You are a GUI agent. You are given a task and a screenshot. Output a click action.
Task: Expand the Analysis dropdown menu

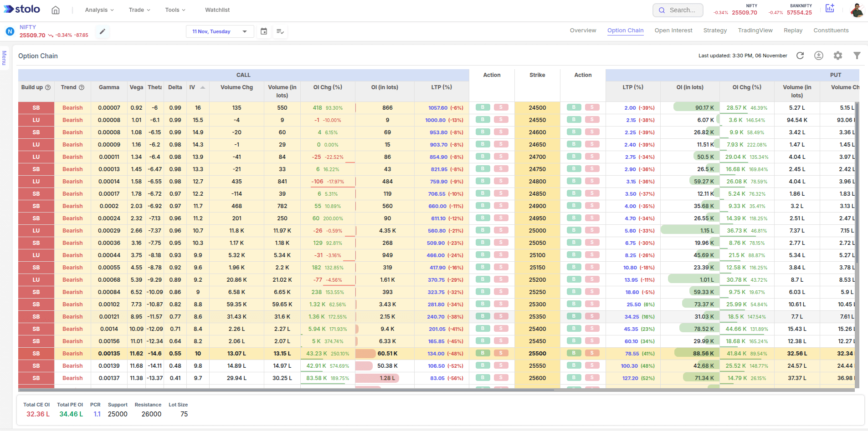point(99,10)
